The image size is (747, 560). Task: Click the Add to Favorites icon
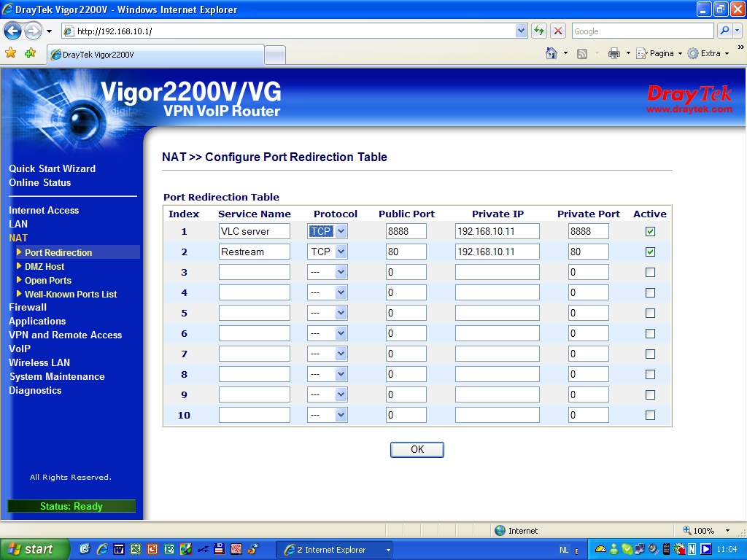tap(31, 52)
